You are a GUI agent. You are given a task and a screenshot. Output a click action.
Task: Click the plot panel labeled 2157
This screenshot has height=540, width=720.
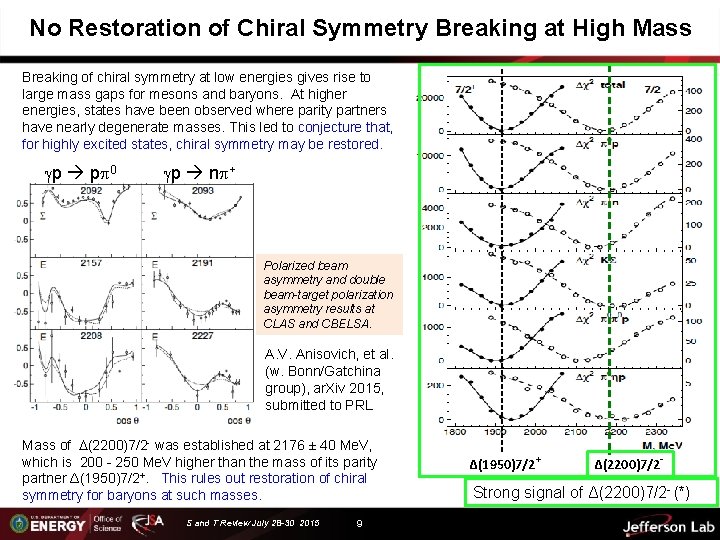[x=86, y=293]
